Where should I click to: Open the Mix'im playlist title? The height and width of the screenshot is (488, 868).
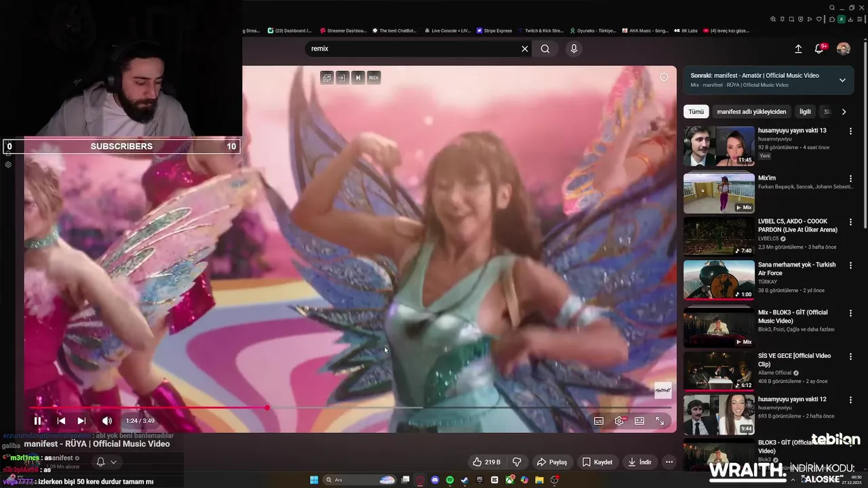[767, 178]
